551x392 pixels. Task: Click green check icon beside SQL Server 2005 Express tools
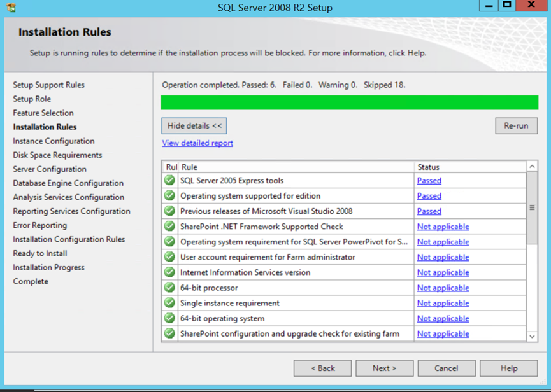click(x=169, y=180)
